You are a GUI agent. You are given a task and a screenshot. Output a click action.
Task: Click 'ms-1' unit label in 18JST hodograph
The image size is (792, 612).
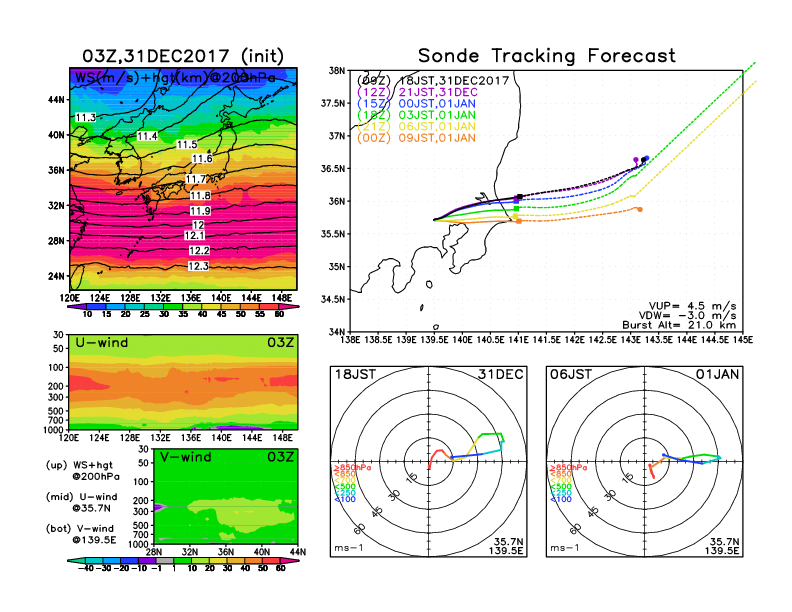(x=349, y=548)
